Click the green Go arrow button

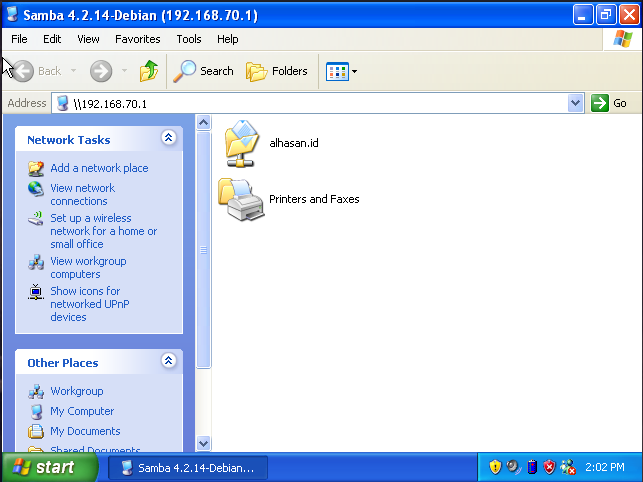click(x=600, y=103)
